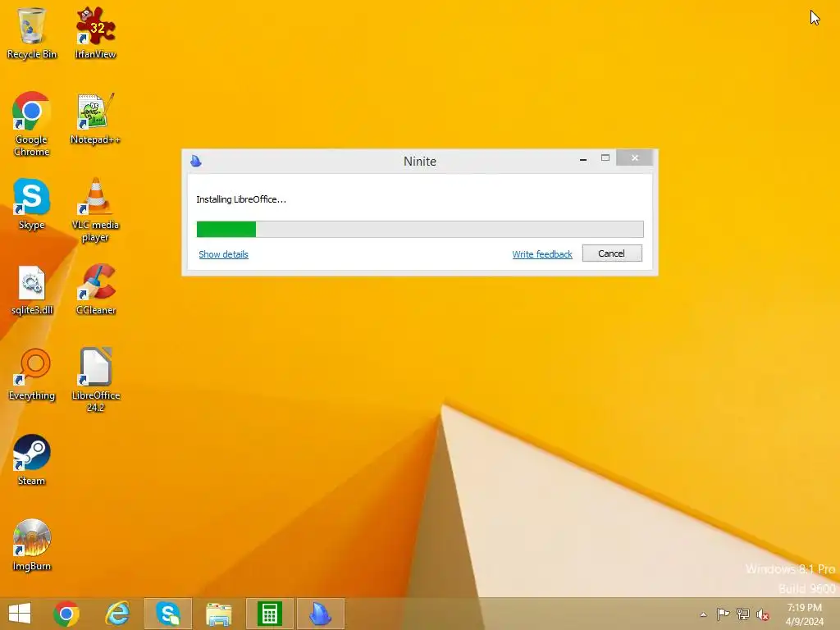
Task: Click the muted volume tray icon
Action: tap(763, 614)
